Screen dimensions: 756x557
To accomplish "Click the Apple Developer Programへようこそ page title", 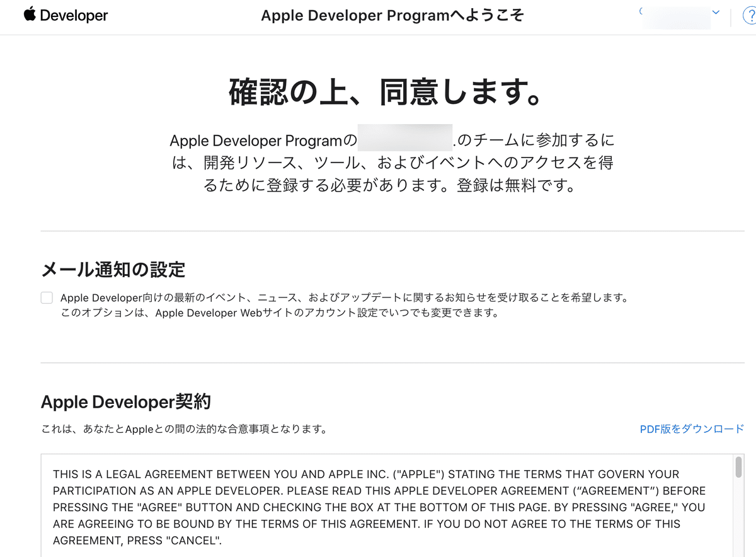I will 392,16.
